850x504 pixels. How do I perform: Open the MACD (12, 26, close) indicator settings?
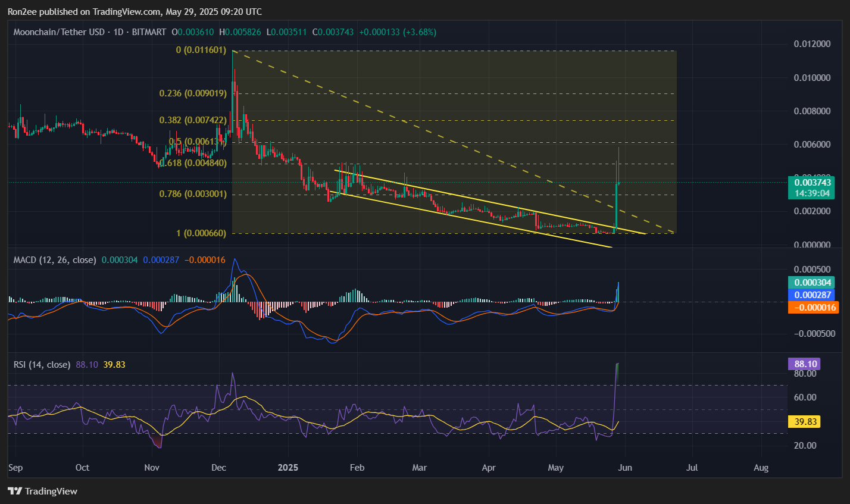click(x=54, y=259)
